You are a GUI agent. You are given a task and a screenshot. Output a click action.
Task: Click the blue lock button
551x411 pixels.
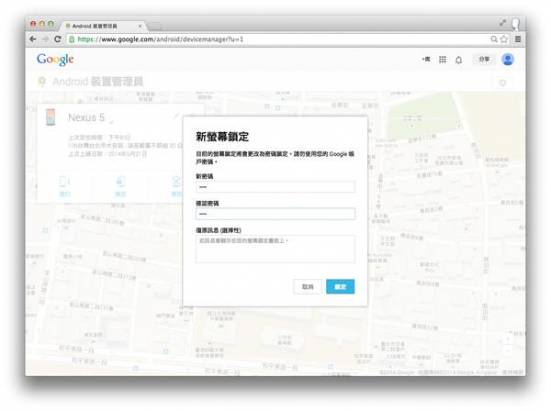click(x=340, y=287)
